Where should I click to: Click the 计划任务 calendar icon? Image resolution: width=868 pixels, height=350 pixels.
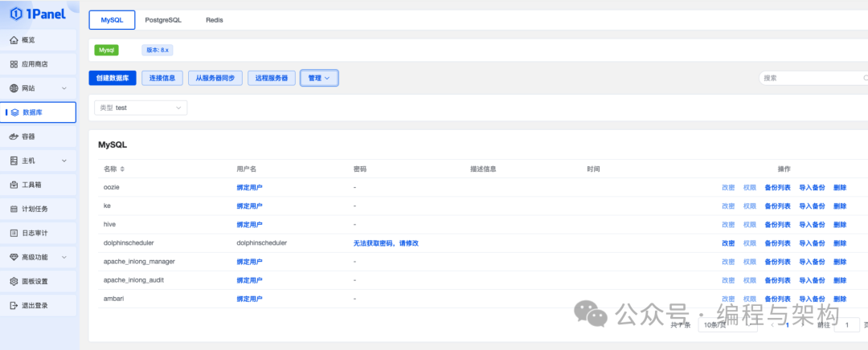pyautogui.click(x=14, y=209)
